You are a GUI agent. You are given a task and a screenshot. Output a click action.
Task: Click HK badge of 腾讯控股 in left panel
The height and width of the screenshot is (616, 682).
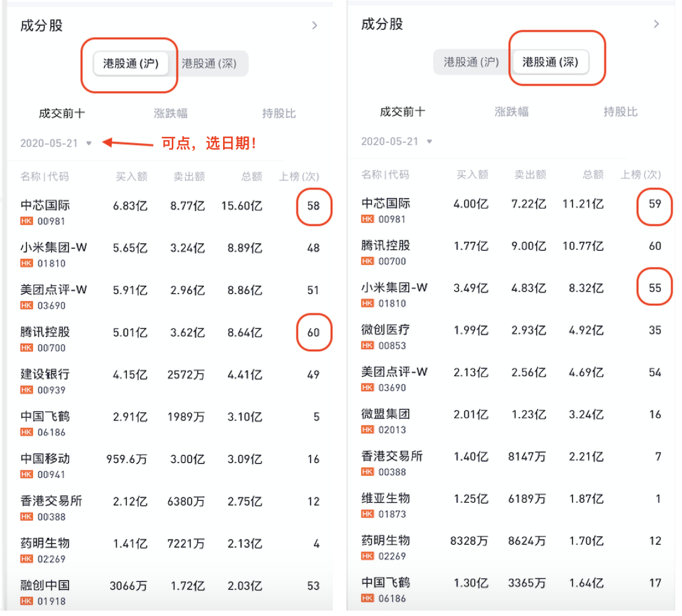click(x=26, y=348)
